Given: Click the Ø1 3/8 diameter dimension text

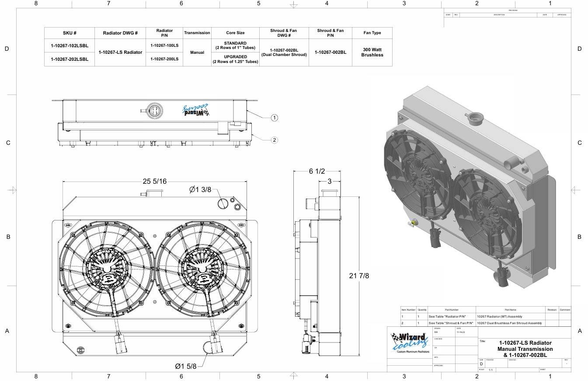Looking at the screenshot, I should [200, 189].
